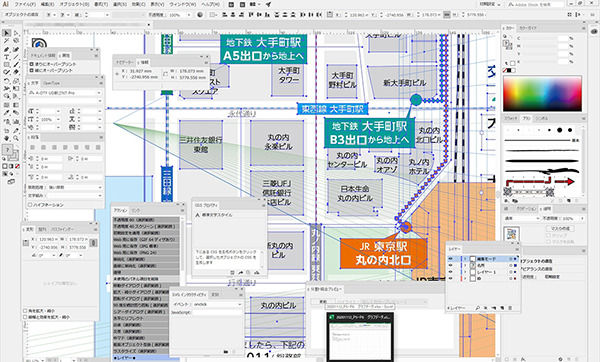
Task: Click the globe recolor artwork icon
Action: [x=200, y=15]
